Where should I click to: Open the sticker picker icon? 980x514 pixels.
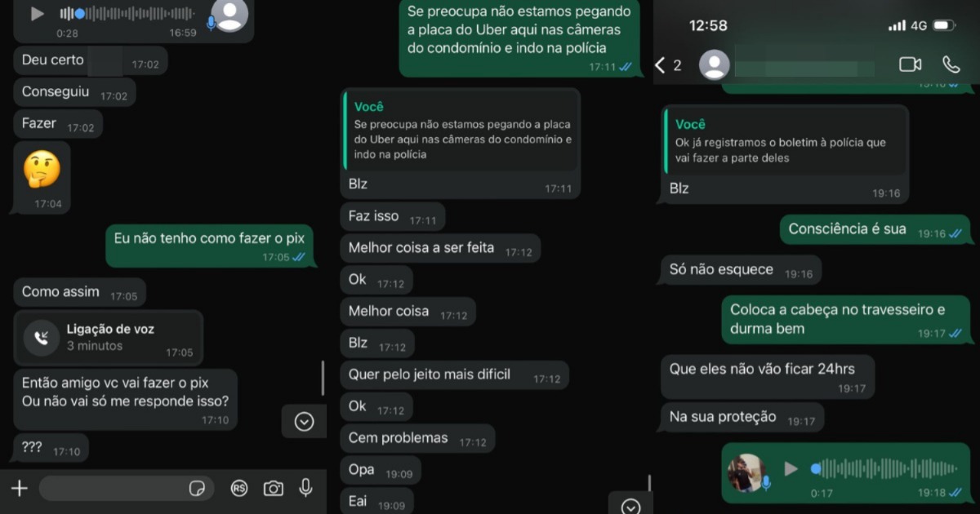pyautogui.click(x=197, y=488)
